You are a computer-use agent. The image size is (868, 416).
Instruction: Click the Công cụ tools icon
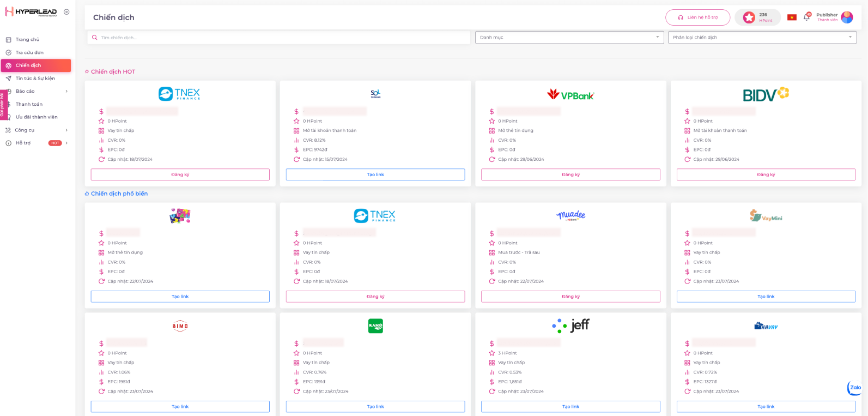[8, 130]
